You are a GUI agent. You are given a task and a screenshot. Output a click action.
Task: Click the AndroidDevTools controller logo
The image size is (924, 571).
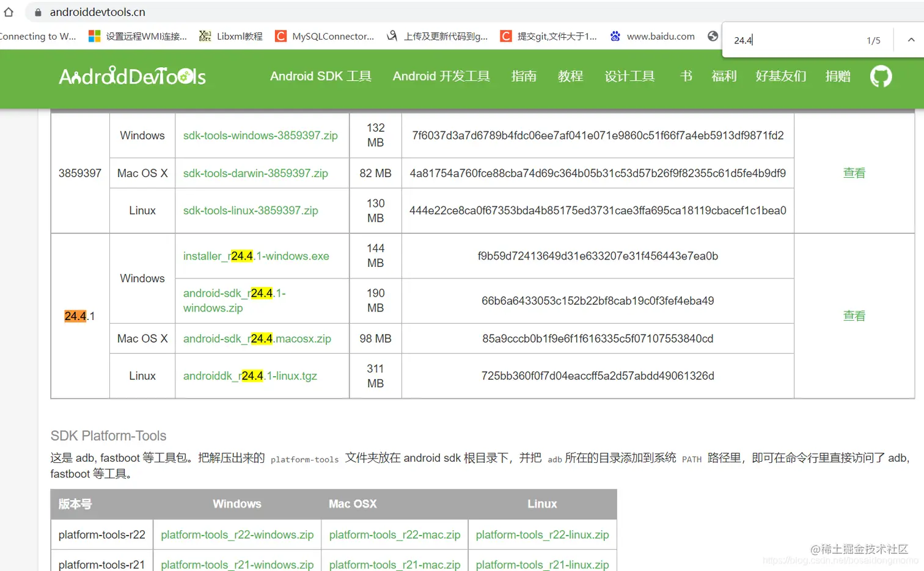click(131, 76)
